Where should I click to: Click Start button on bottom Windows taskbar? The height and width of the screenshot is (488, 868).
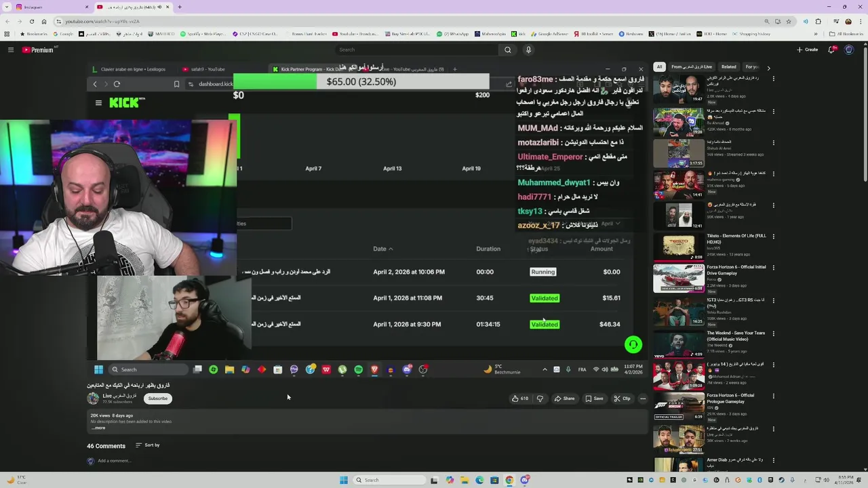(x=344, y=480)
